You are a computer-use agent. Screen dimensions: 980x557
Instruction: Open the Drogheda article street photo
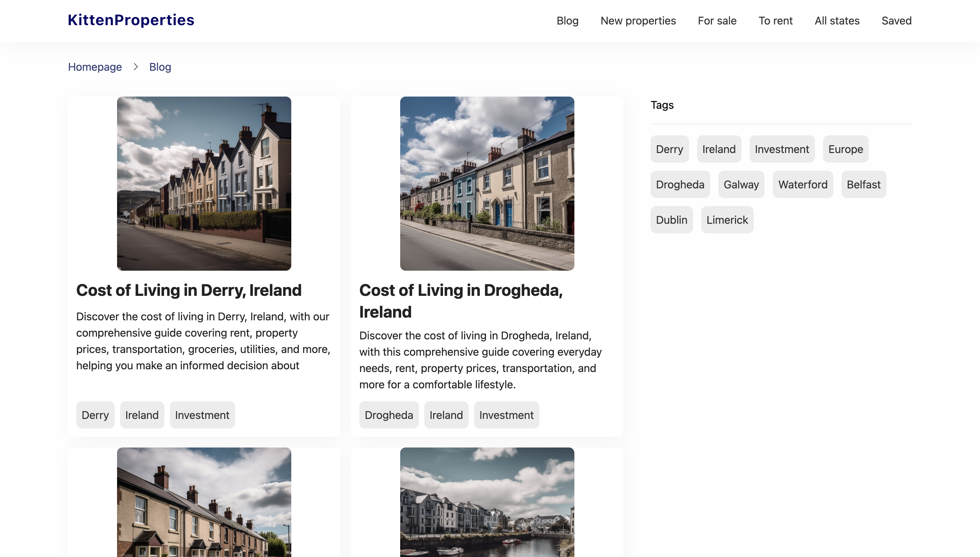pyautogui.click(x=487, y=184)
